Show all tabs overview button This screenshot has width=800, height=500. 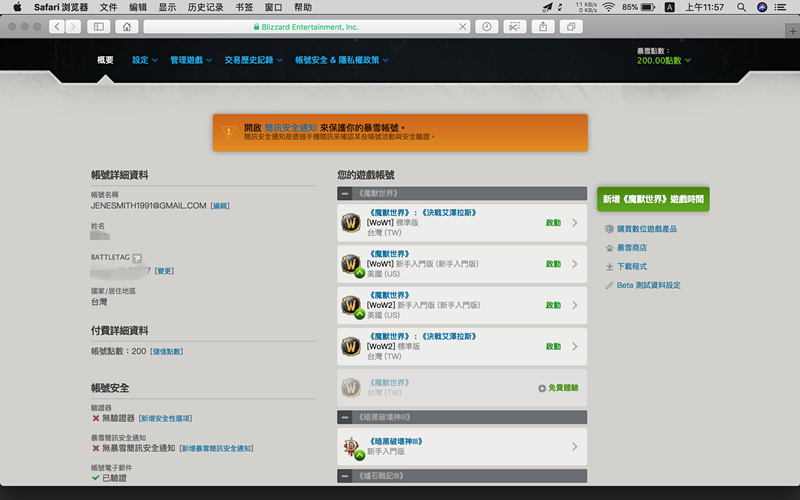(571, 27)
